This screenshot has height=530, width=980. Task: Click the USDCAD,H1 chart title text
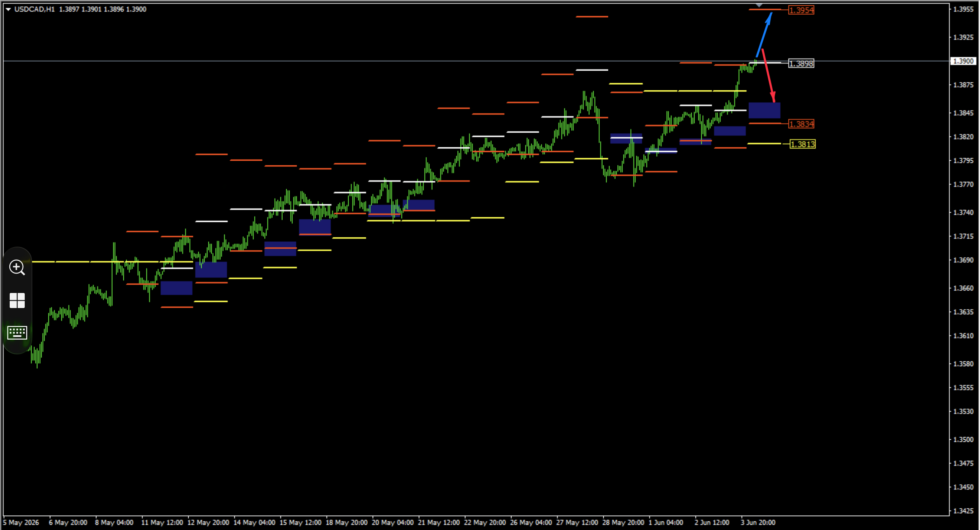pos(35,9)
